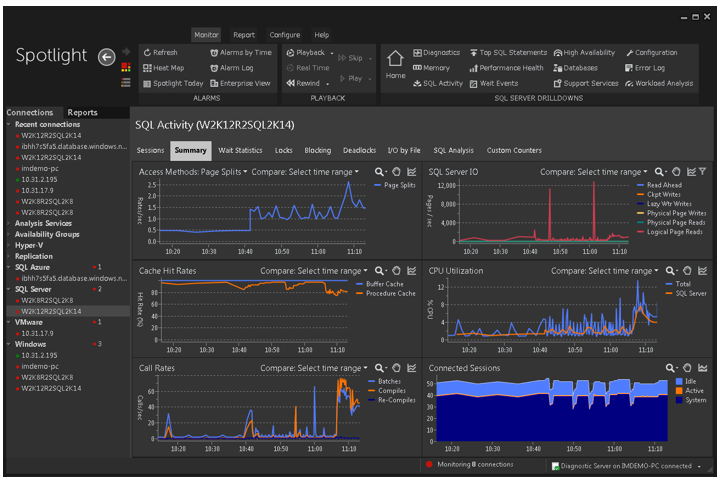
Task: Expand the Availability Groups tree node
Action: [9, 235]
